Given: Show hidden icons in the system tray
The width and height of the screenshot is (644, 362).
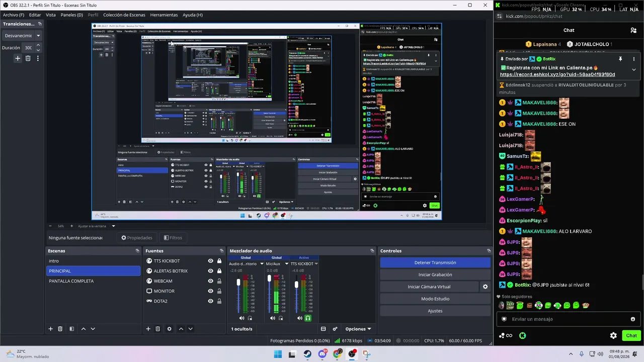Looking at the screenshot, I should 571,354.
